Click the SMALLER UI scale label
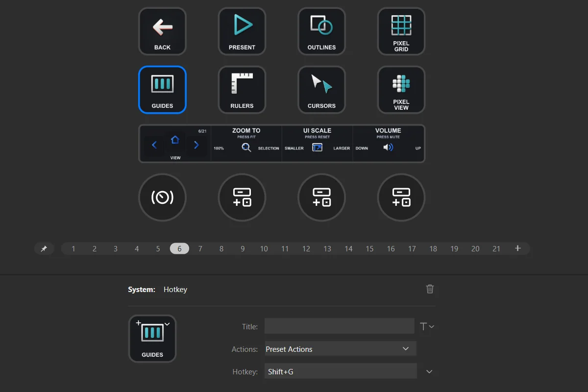588x392 pixels. pyautogui.click(x=294, y=148)
